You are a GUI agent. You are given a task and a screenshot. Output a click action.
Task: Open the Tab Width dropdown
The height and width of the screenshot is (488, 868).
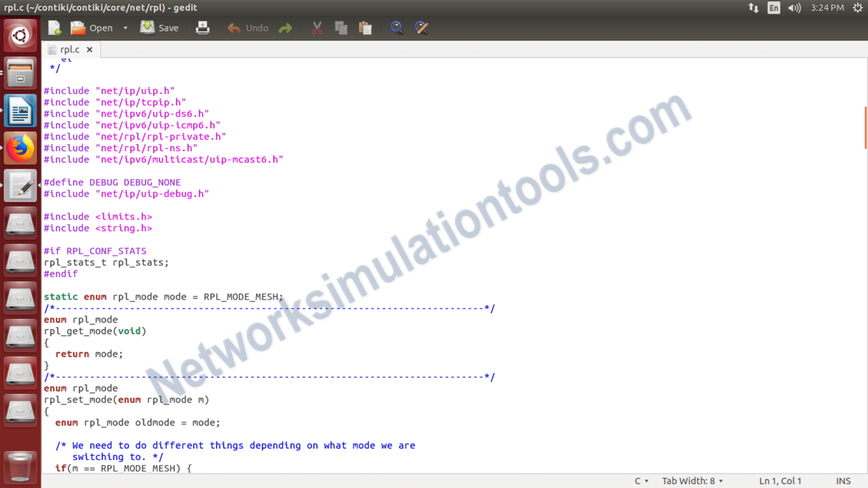tap(692, 481)
